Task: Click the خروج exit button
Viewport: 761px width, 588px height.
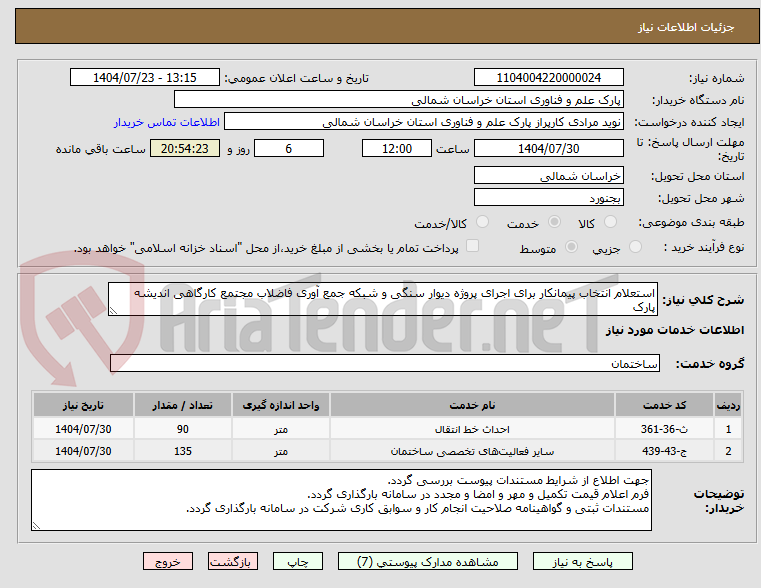Action: coord(168,561)
